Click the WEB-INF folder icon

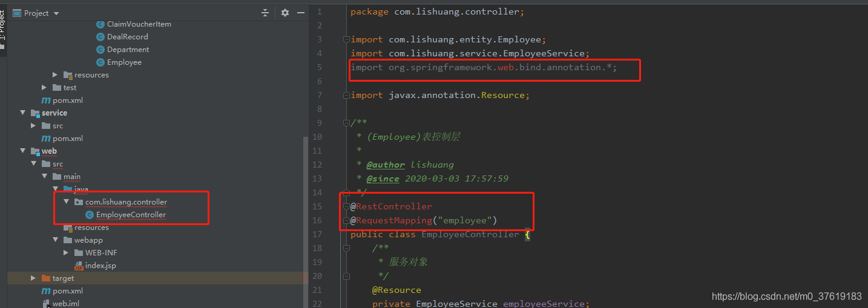(79, 253)
